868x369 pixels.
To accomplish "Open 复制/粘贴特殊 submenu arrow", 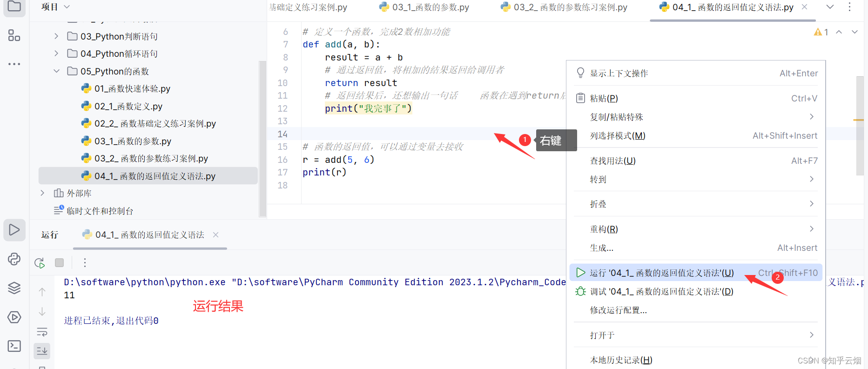I will coord(811,117).
